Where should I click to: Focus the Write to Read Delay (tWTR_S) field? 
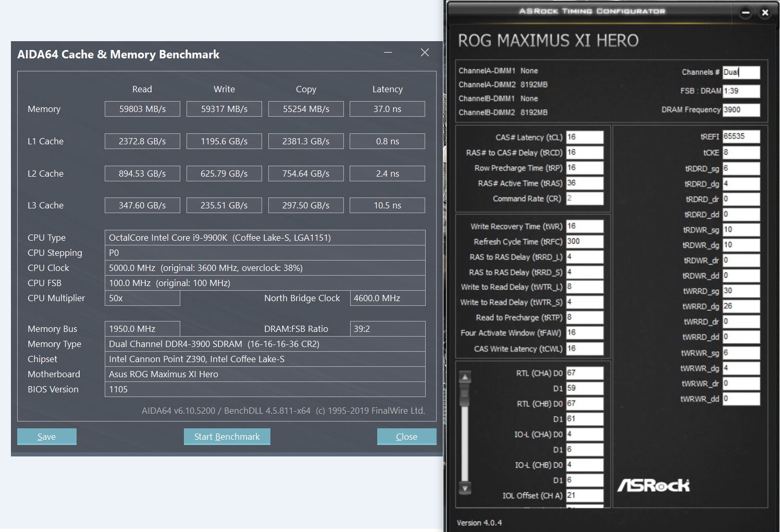click(585, 302)
